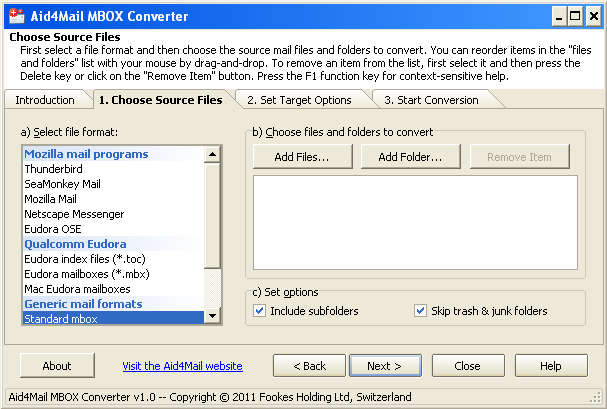Proceed with the Next > button
The width and height of the screenshot is (607, 409).
tap(386, 366)
